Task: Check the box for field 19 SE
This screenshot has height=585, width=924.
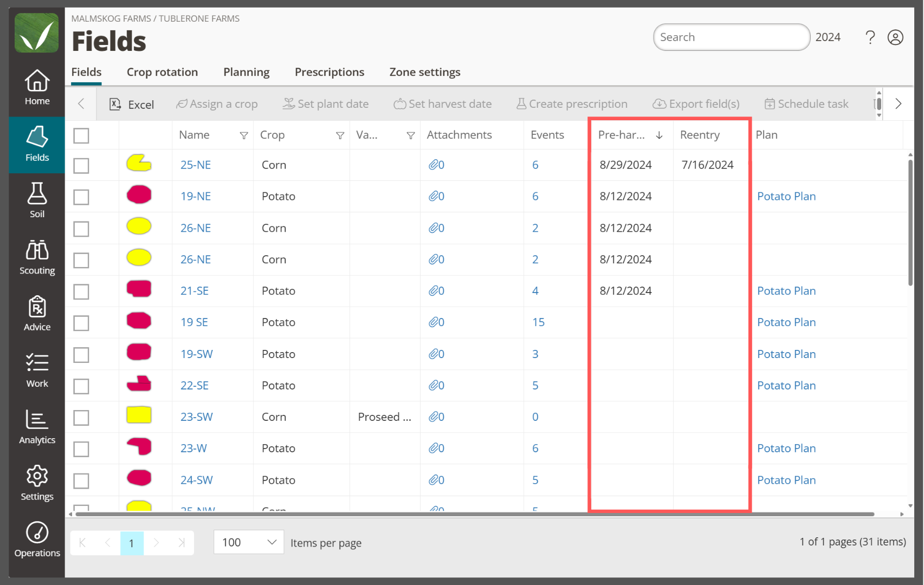Action: click(x=81, y=323)
